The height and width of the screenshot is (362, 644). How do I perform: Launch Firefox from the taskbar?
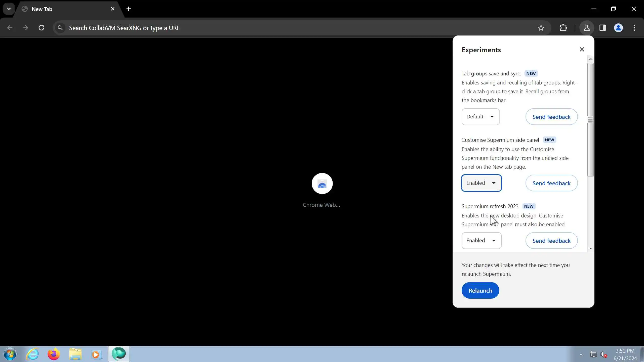point(54,354)
